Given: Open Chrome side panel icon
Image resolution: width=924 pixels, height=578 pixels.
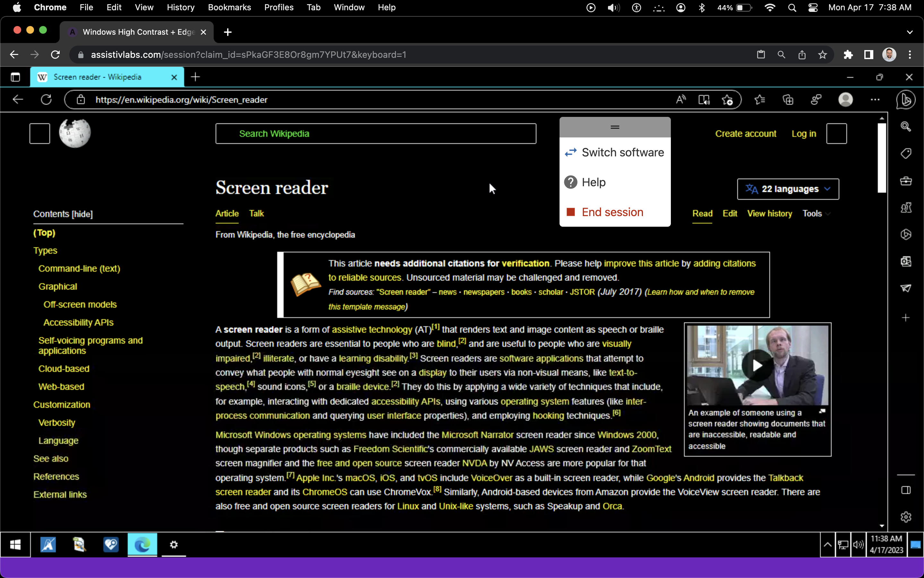Looking at the screenshot, I should coord(868,55).
